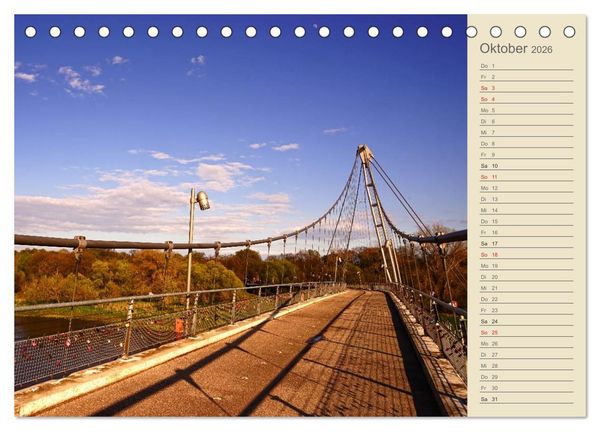Select the 'Mo 19' day row

click(x=527, y=266)
